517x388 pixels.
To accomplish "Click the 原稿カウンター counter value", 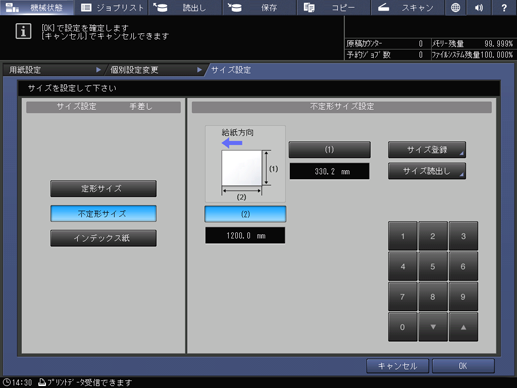I will coord(421,44).
